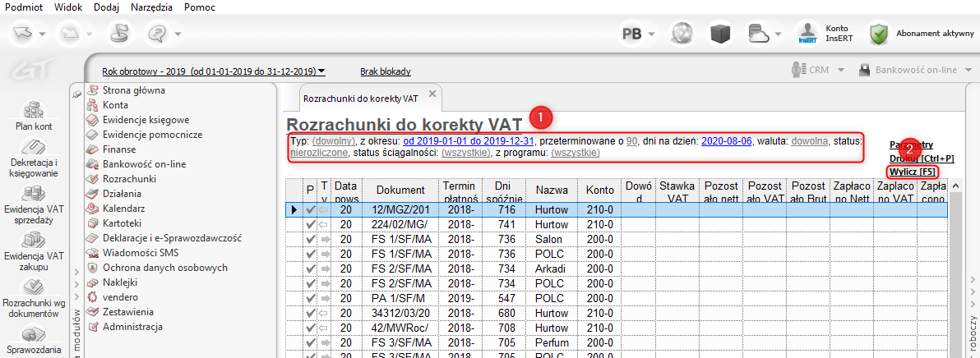The width and height of the screenshot is (980, 358).
Task: Select Wiadomości SMS module
Action: pos(139,253)
